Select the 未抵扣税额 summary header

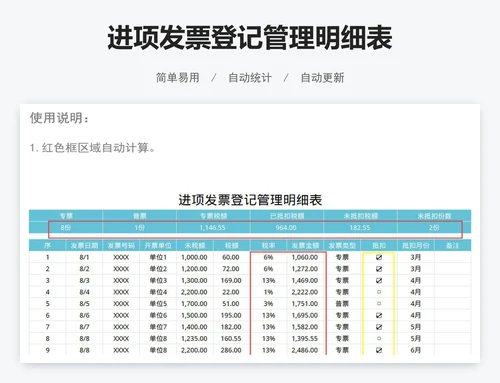[361, 216]
